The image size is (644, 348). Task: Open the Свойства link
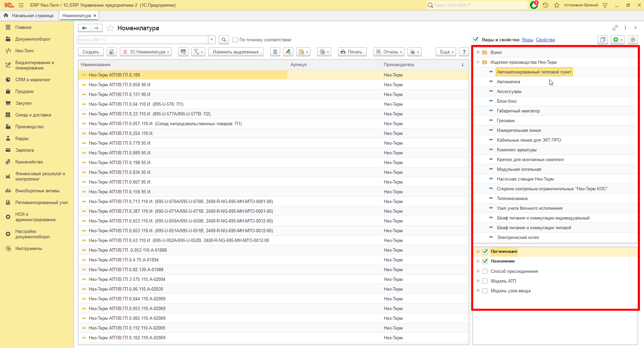click(x=545, y=40)
